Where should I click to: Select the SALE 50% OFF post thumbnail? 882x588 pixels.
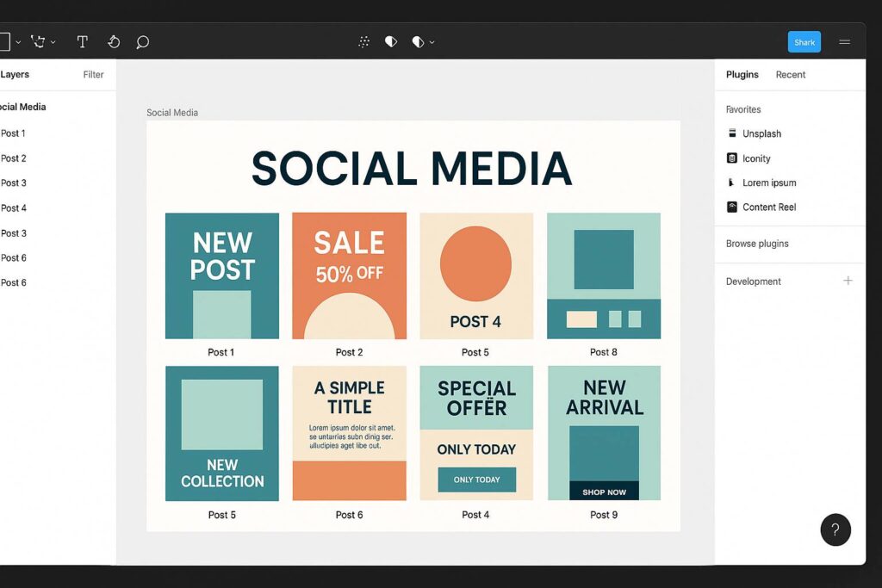[x=349, y=275]
